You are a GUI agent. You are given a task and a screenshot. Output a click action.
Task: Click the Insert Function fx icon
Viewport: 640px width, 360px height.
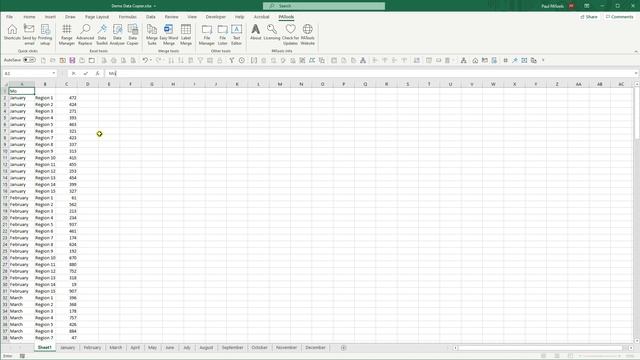[98, 73]
